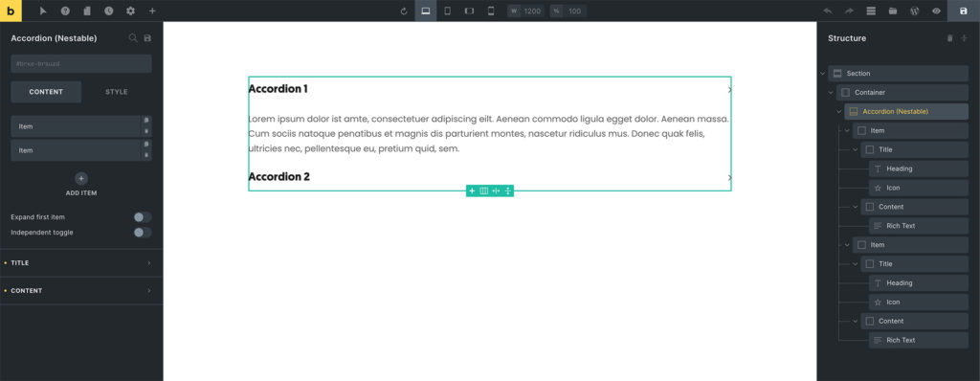Expand the TITLE settings group
The image size is (980, 381).
(x=81, y=263)
